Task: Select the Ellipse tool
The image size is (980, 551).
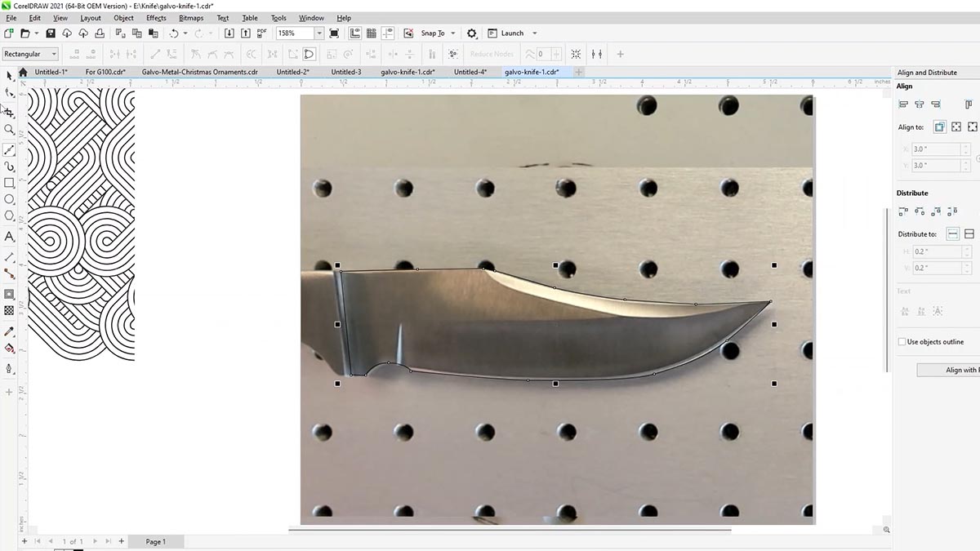Action: pos(9,199)
